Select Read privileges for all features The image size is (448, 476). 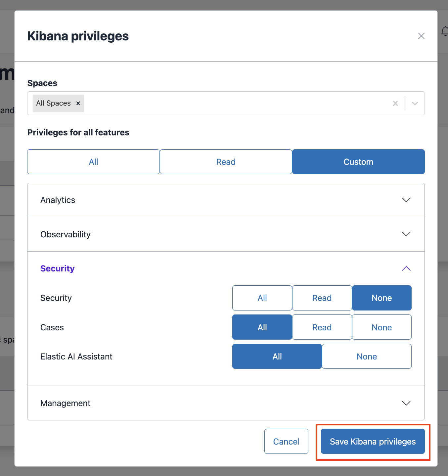226,162
